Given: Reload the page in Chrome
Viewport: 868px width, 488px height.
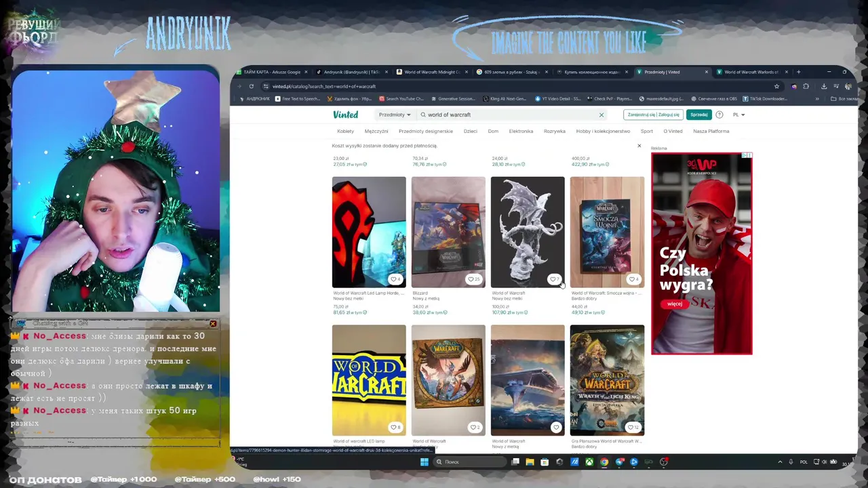Looking at the screenshot, I should point(251,86).
